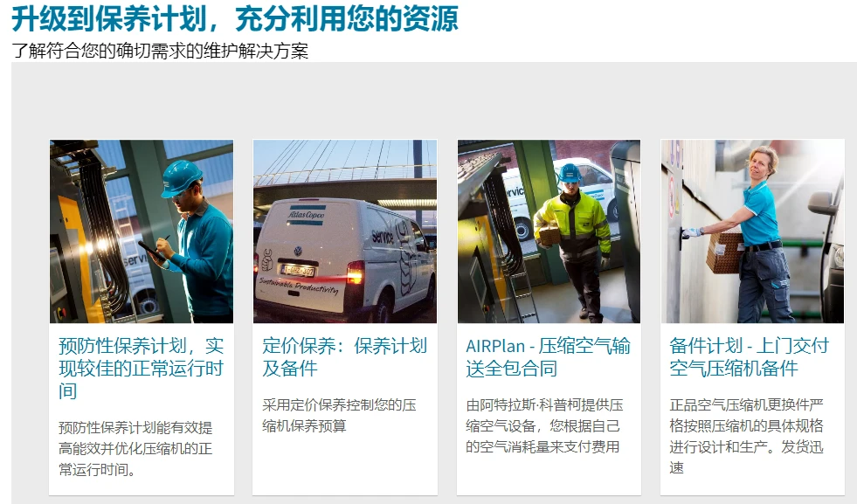
Task: Click the Atlas Copco logo on van
Action: coord(306,215)
